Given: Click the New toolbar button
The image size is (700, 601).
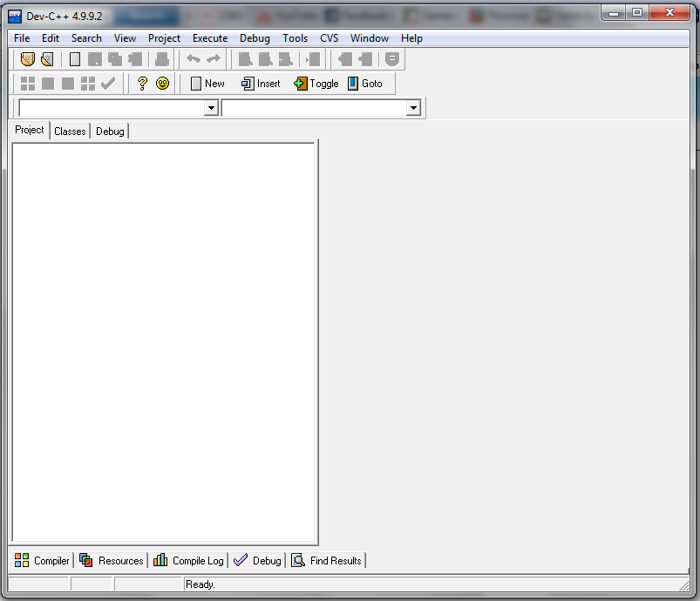Looking at the screenshot, I should point(207,84).
